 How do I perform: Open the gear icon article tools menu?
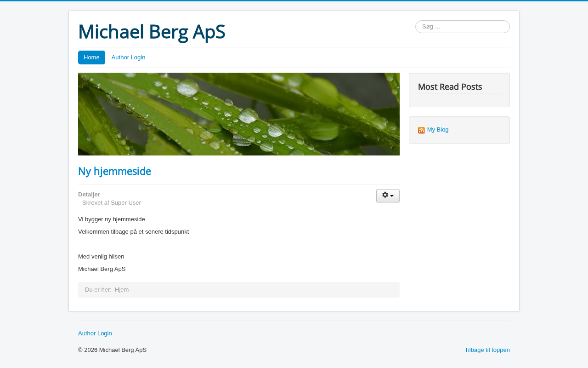(388, 195)
